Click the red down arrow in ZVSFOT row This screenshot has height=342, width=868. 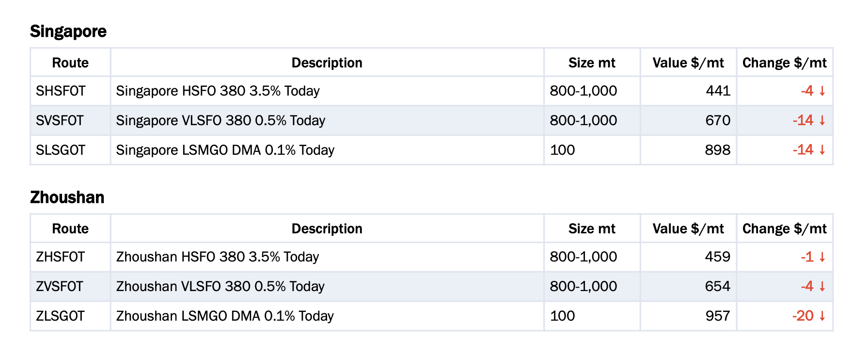822,287
